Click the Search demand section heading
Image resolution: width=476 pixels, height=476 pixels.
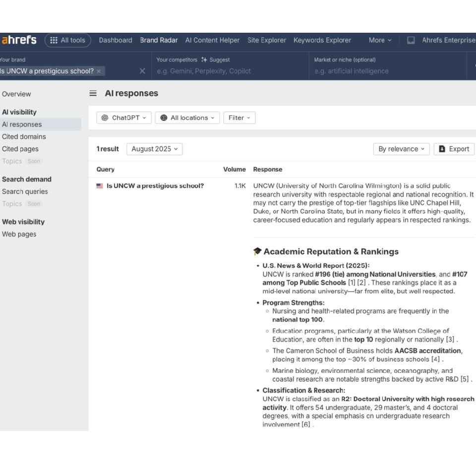point(27,179)
